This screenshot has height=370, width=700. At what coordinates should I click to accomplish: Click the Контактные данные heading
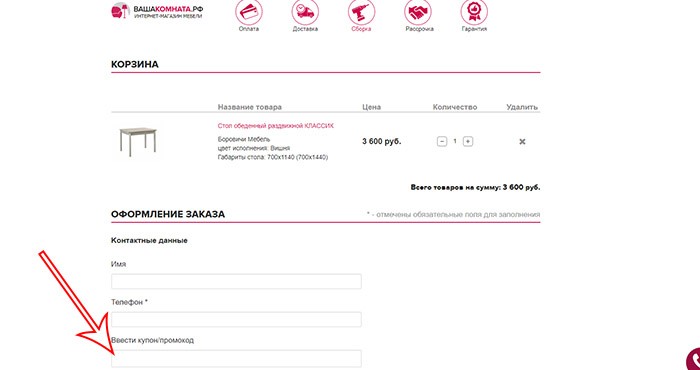149,241
